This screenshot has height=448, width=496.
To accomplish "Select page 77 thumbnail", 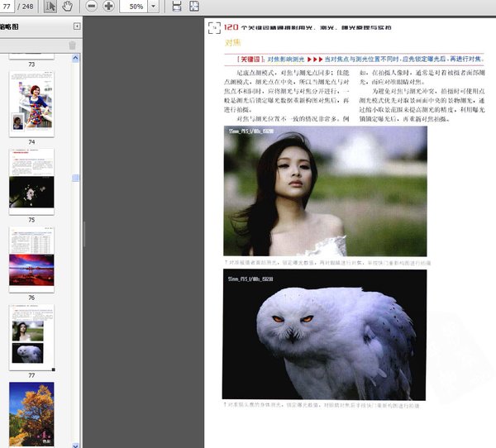I will [x=31, y=337].
